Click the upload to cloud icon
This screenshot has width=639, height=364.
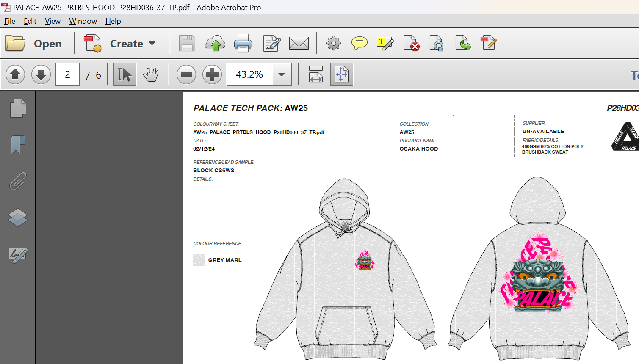point(215,43)
